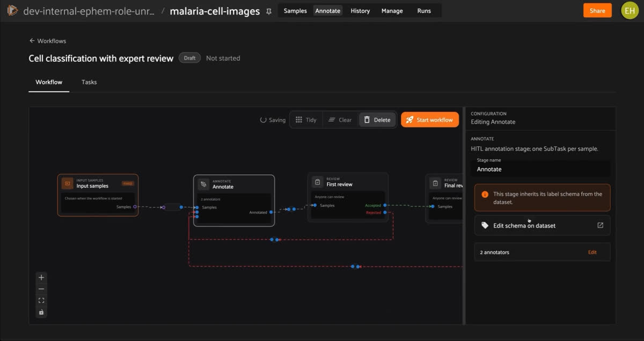
Task: Click the First review clipboard icon
Action: tap(318, 182)
